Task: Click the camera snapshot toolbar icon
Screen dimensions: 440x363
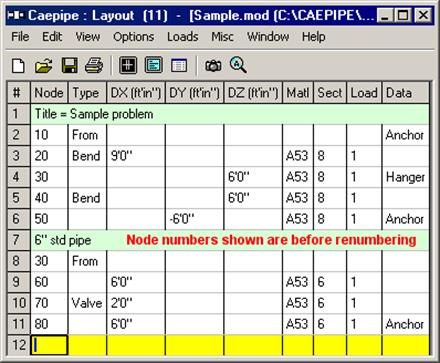Action: [x=213, y=65]
